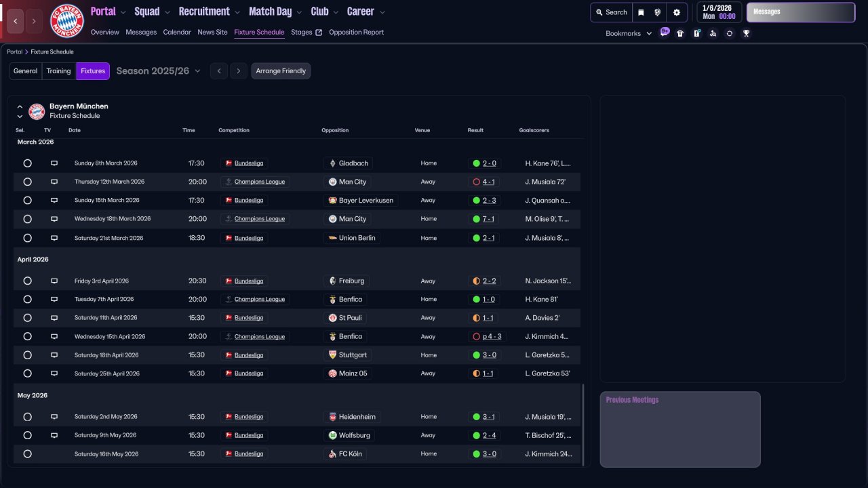Click the bookmark icon beside Search
868x488 pixels.
tap(641, 12)
